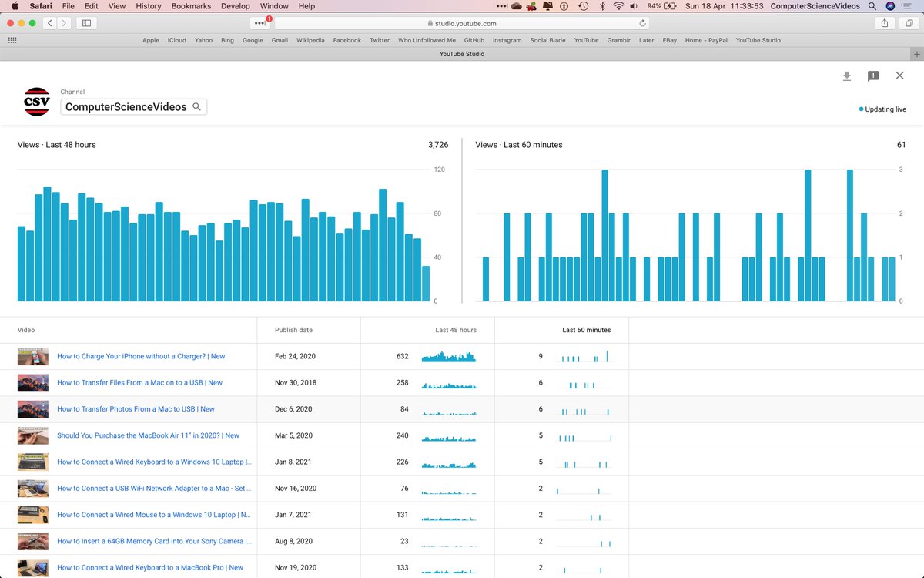
Task: Send feedback using the exclamation speech bubble icon
Action: [873, 76]
